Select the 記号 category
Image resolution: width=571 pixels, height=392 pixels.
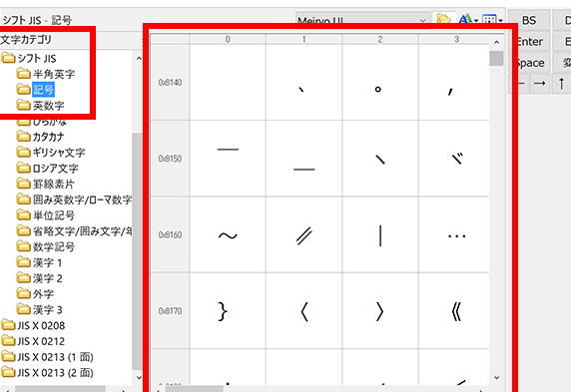tap(43, 90)
